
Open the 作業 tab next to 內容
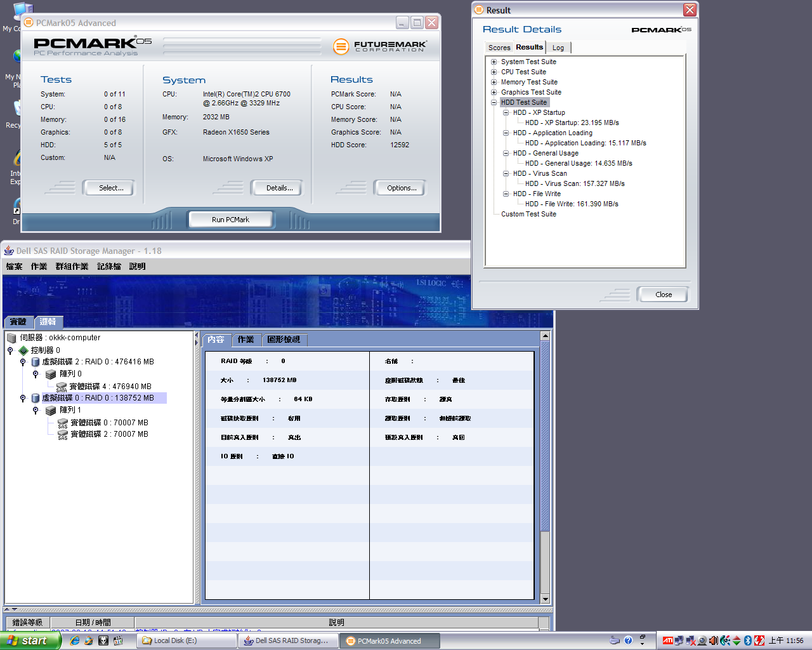pos(246,340)
